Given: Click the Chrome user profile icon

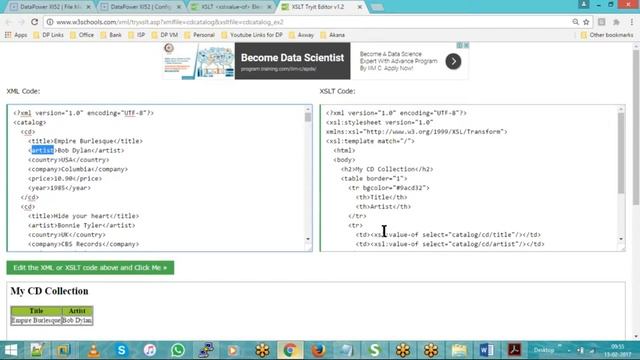Looking at the screenshot, I should coord(584,4).
